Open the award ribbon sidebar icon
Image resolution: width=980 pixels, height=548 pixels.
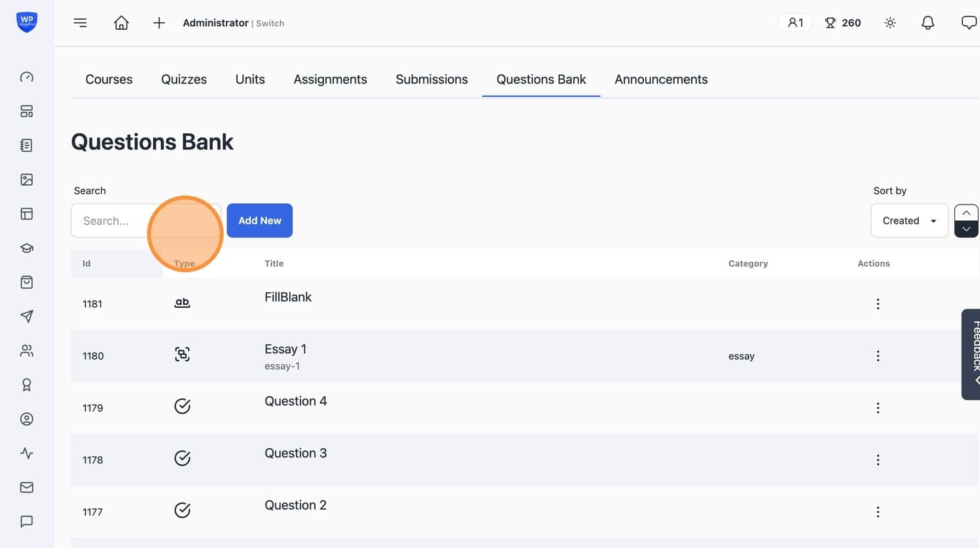tap(26, 385)
